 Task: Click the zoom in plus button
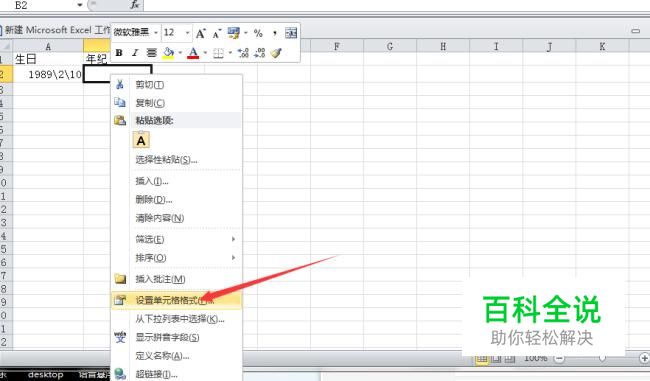(644, 358)
